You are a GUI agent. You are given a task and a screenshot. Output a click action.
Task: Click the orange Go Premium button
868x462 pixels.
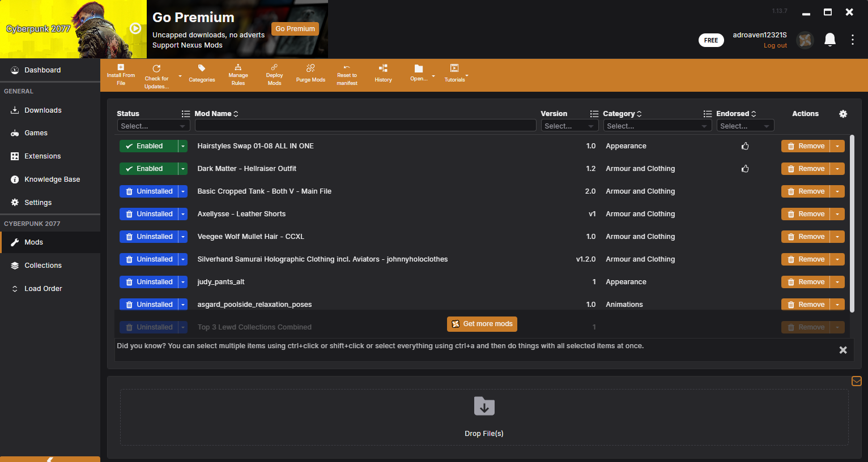tap(295, 29)
